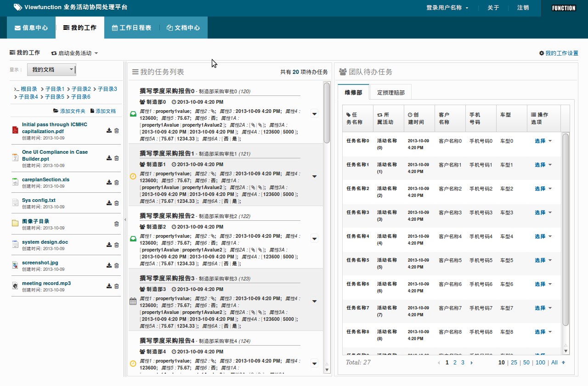Click the 关于 link
The image size is (588, 386).
tap(493, 8)
